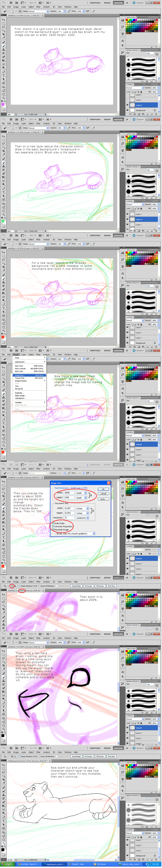This screenshot has height=868, width=162.
Task: Select the Eraser tool in NalaRequest.psd window
Action: coord(4,802)
